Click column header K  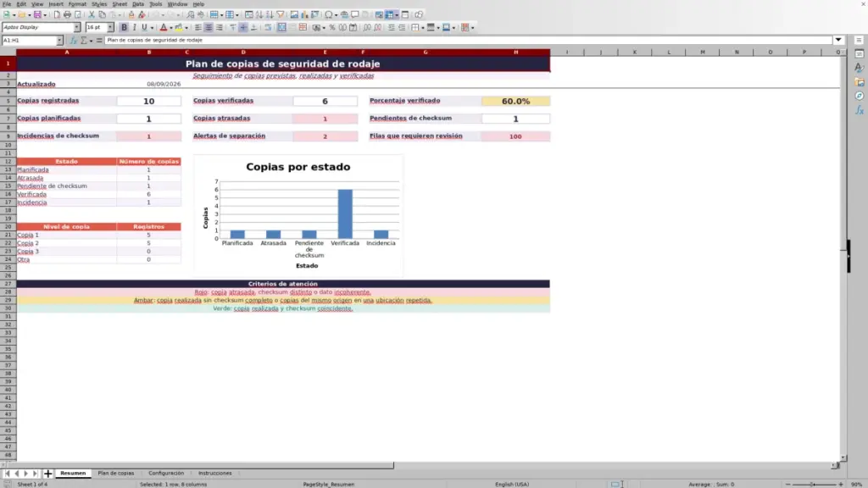634,52
